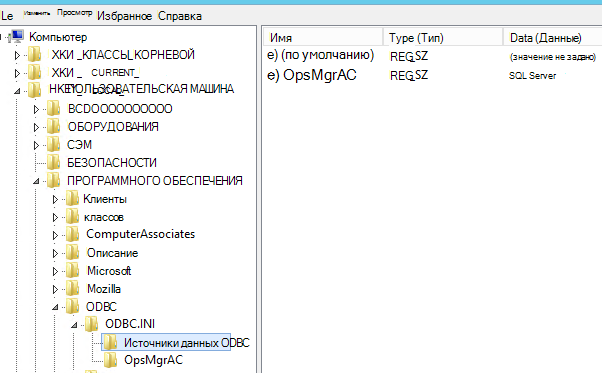Viewport: 602px width, 373px height.
Task: Sort by the Имя column header
Action: pos(323,38)
